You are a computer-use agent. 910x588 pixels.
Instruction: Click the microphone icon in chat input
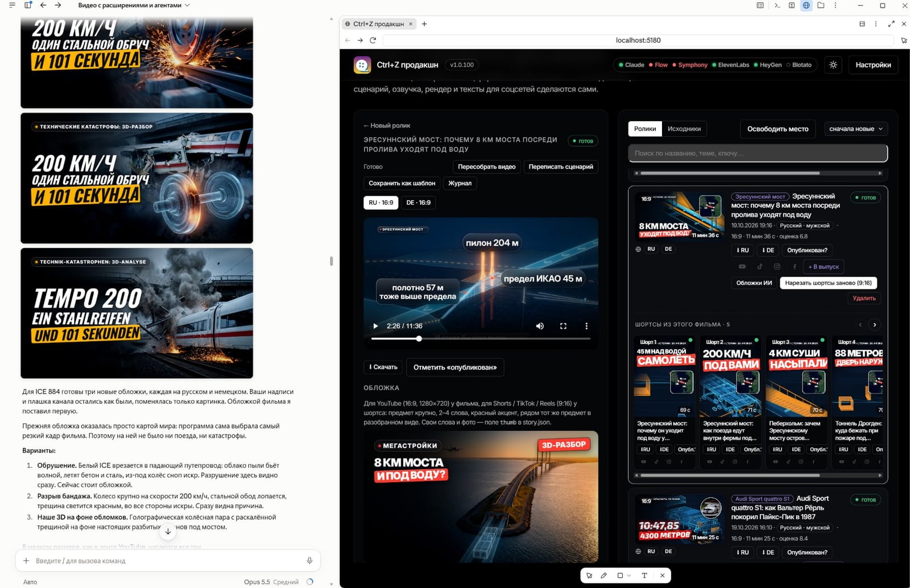(309, 561)
